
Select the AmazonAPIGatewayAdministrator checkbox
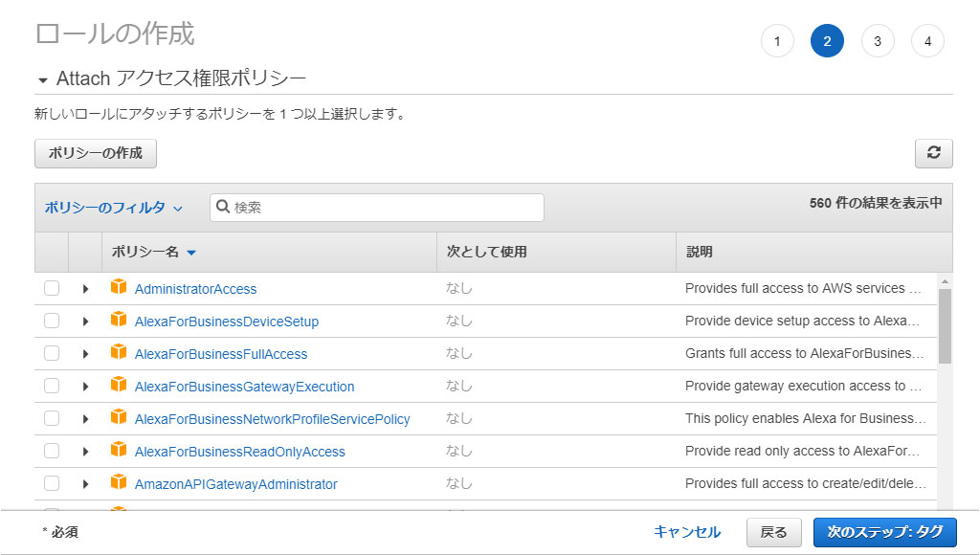click(x=52, y=483)
